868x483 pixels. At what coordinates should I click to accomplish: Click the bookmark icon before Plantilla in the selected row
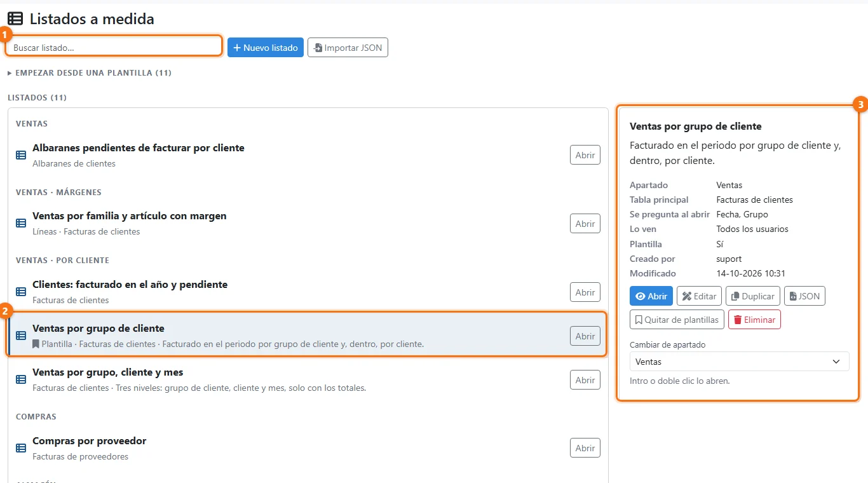(36, 344)
